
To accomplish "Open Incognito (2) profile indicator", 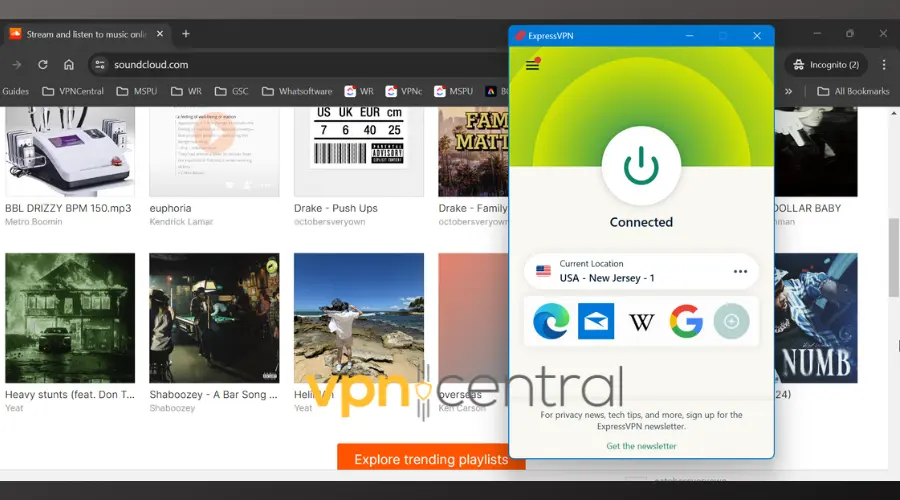I will click(825, 65).
